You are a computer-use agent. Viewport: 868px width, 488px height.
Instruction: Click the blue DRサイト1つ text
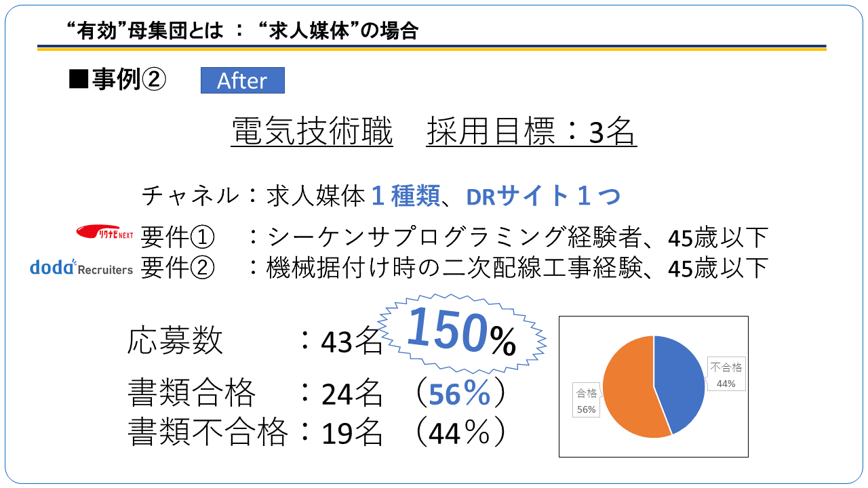(x=543, y=196)
